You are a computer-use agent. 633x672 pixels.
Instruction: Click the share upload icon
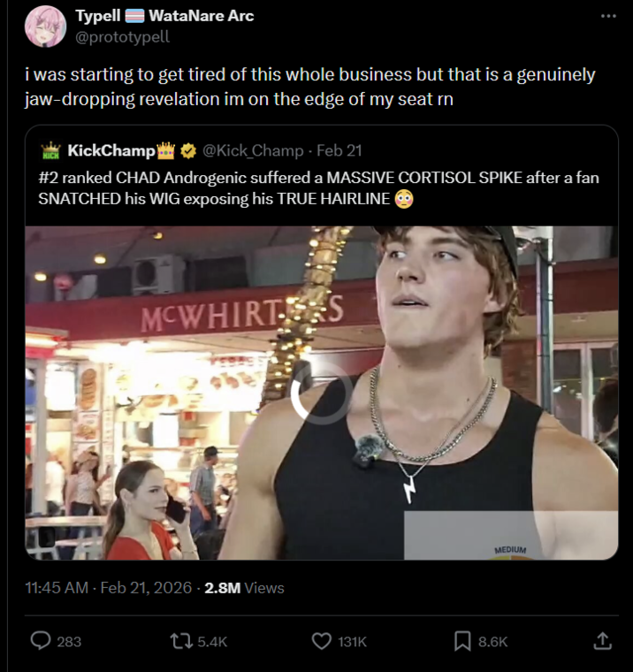pyautogui.click(x=602, y=641)
